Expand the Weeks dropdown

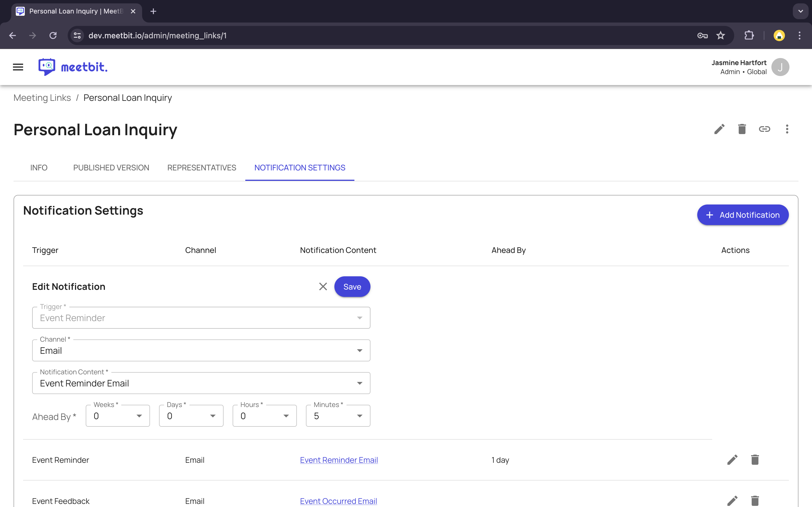118,416
